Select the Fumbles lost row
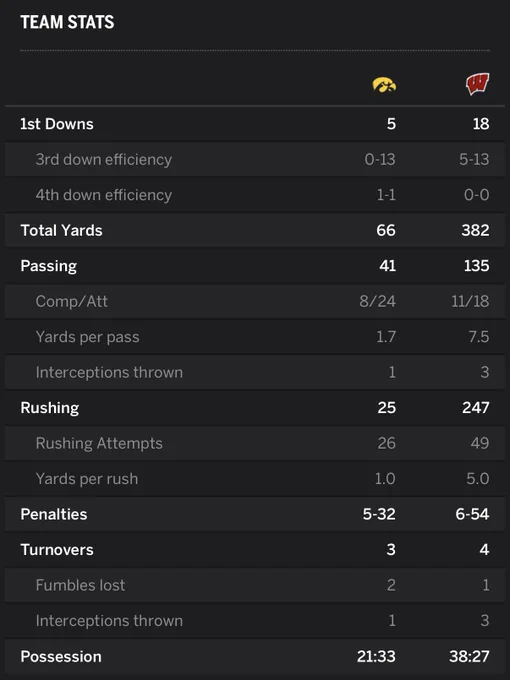 [x=255, y=585]
